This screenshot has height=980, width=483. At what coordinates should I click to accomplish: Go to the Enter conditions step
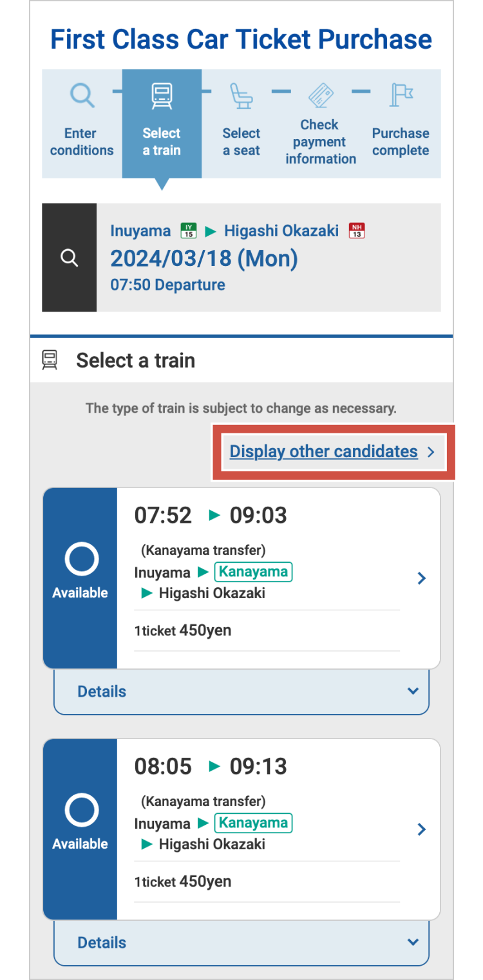pyautogui.click(x=82, y=142)
